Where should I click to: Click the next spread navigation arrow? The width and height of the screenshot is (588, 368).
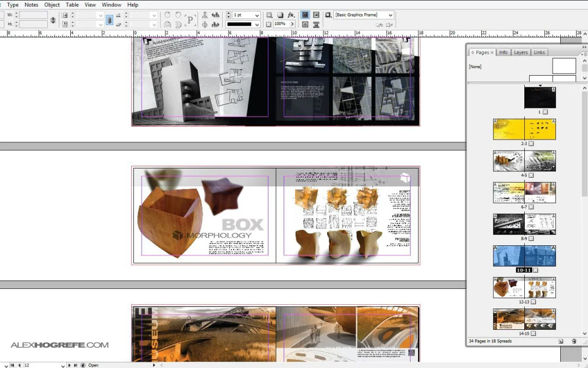click(x=69, y=365)
